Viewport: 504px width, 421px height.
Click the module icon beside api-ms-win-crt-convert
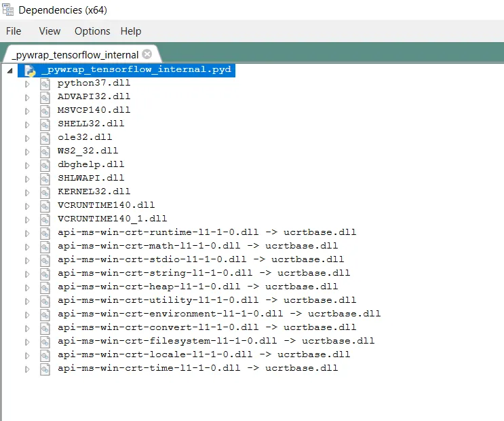pyautogui.click(x=45, y=328)
